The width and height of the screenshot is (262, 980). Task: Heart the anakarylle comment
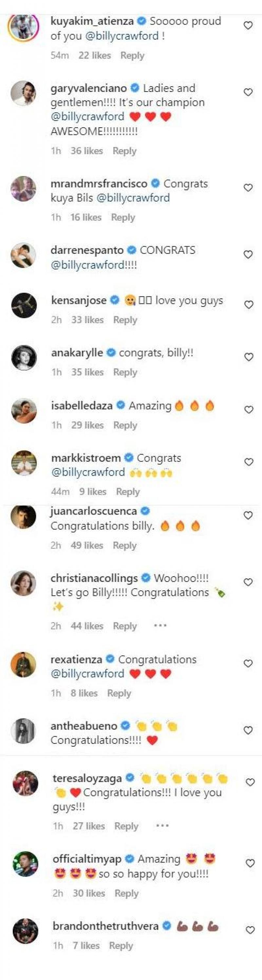coord(249,357)
